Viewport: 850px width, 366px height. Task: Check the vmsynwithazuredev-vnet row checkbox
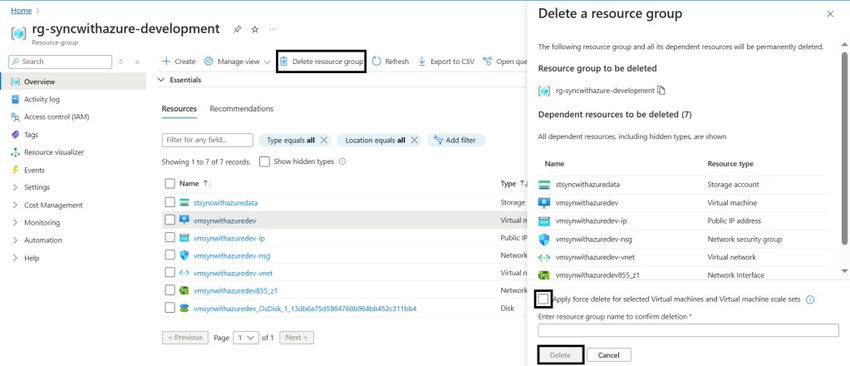[x=170, y=272]
